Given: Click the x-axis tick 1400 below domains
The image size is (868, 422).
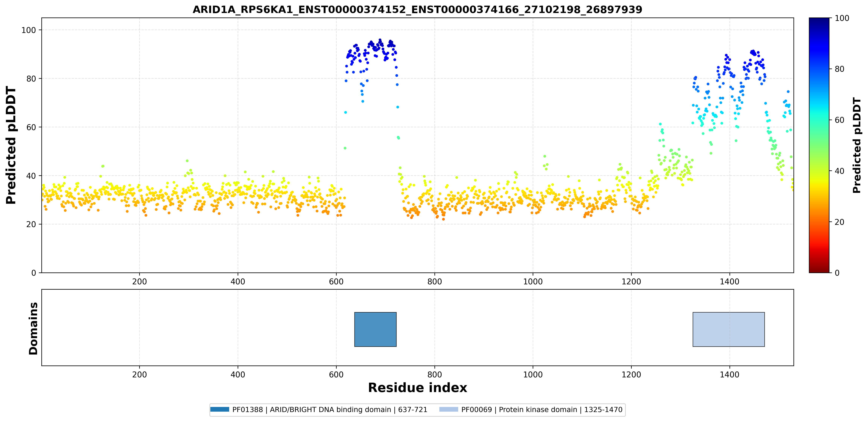Looking at the screenshot, I should point(730,374).
